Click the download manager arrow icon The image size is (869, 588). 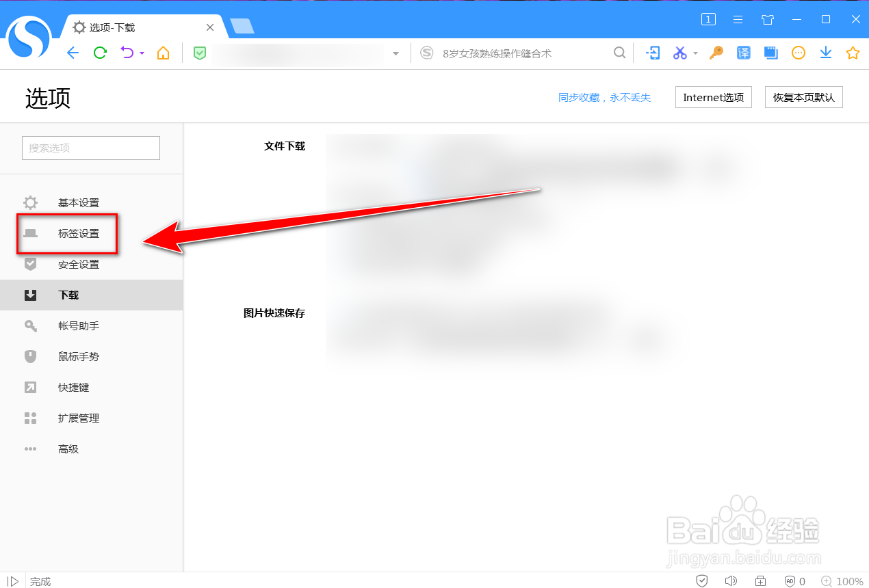click(826, 53)
